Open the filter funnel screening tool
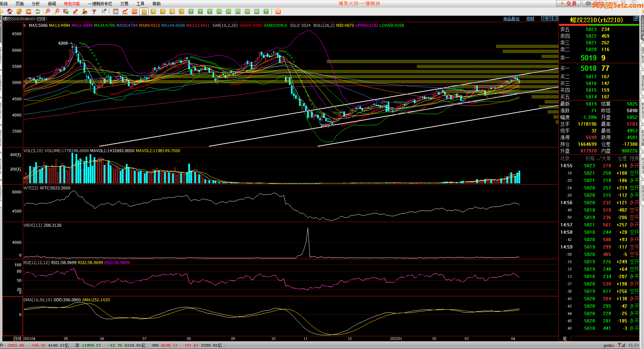 94,11
